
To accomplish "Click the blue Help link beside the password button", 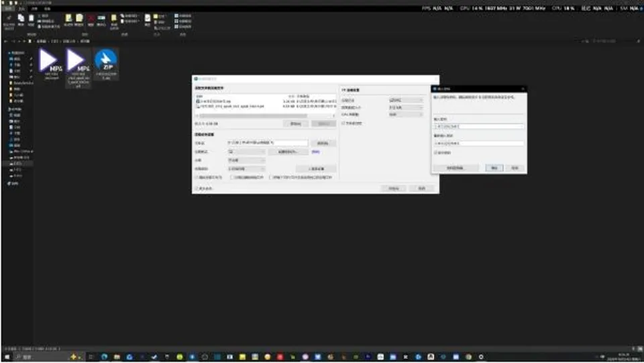I will pyautogui.click(x=315, y=152).
